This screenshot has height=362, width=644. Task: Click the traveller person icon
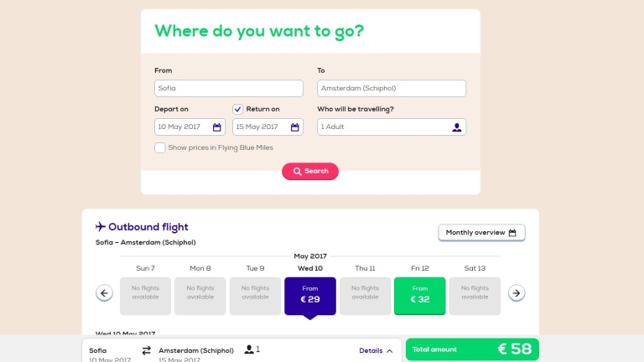tap(457, 127)
